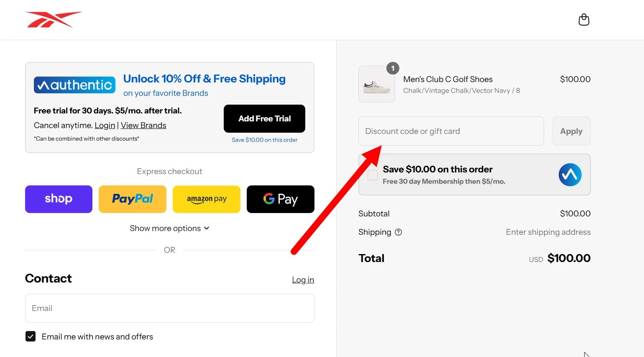Click the authentic brand logo badge
The image size is (644, 357).
tap(74, 85)
